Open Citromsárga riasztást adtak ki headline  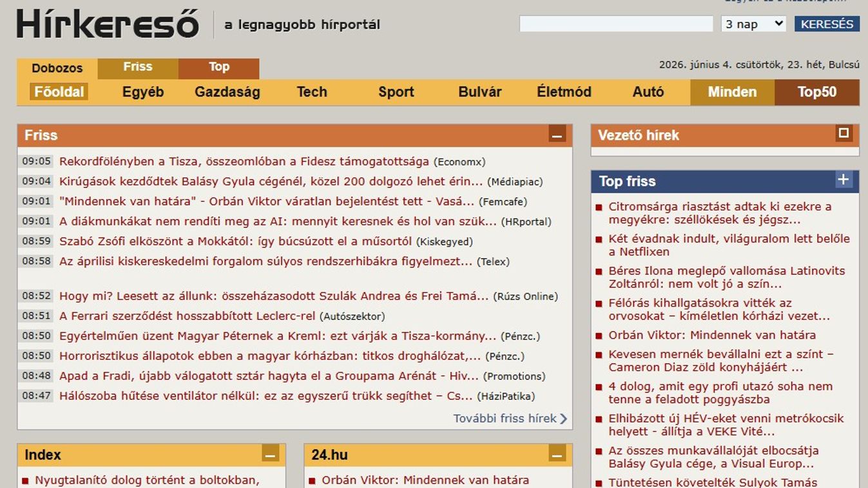pyautogui.click(x=720, y=213)
